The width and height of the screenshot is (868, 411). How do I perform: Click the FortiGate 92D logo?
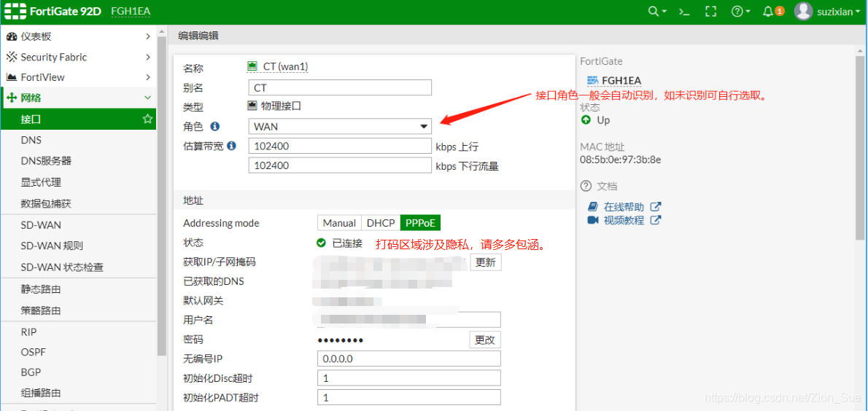pyautogui.click(x=53, y=11)
